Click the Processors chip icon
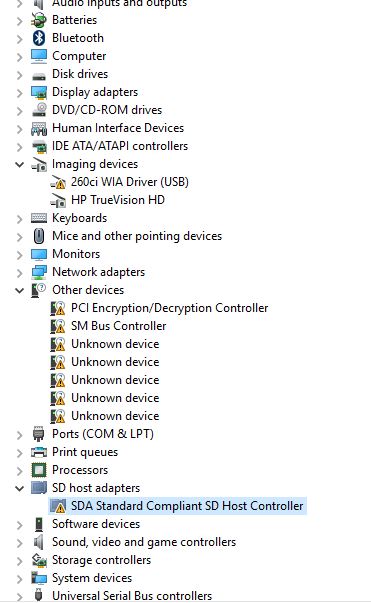 39,470
